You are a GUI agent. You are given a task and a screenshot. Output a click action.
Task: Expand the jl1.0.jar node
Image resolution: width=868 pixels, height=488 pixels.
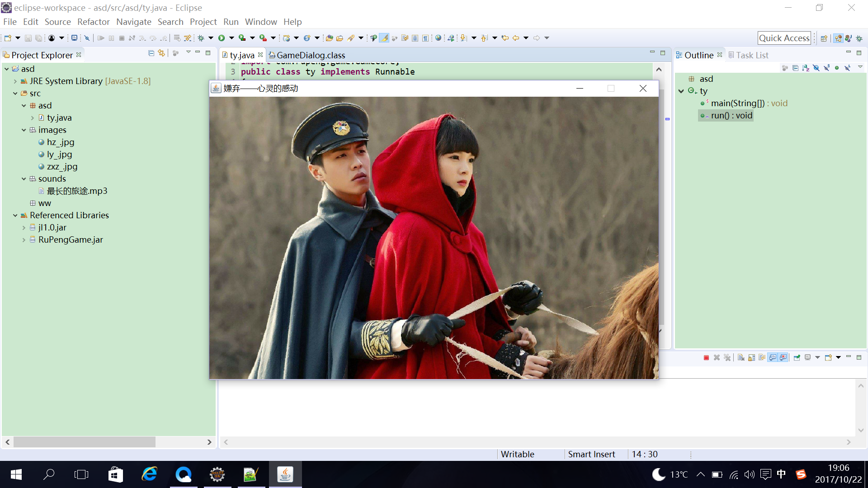pyautogui.click(x=24, y=228)
